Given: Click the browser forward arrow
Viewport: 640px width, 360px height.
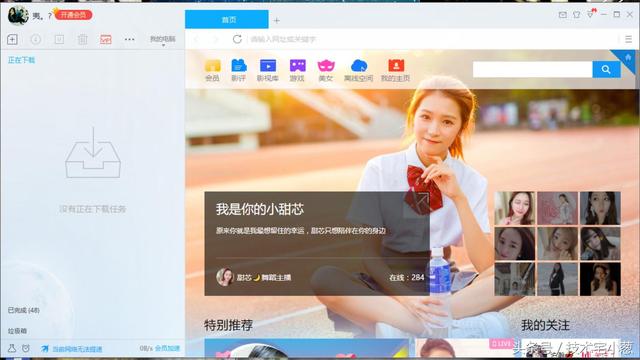Looking at the screenshot, I should coord(216,39).
